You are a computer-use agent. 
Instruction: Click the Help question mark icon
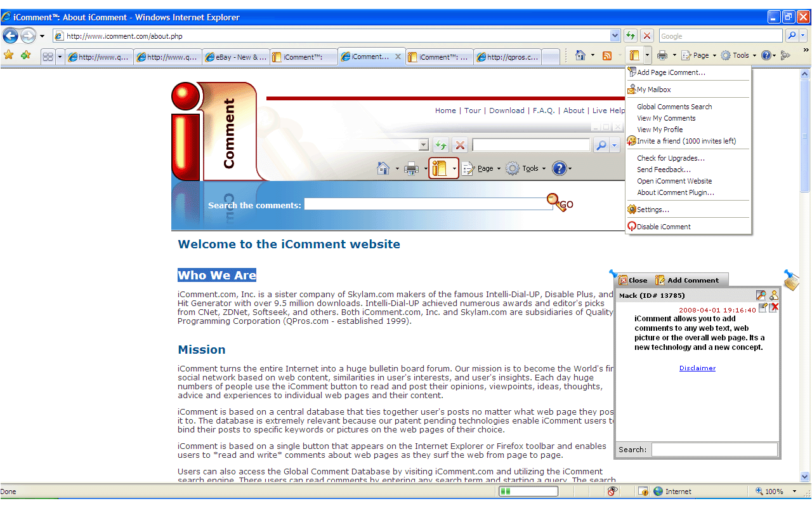(766, 56)
